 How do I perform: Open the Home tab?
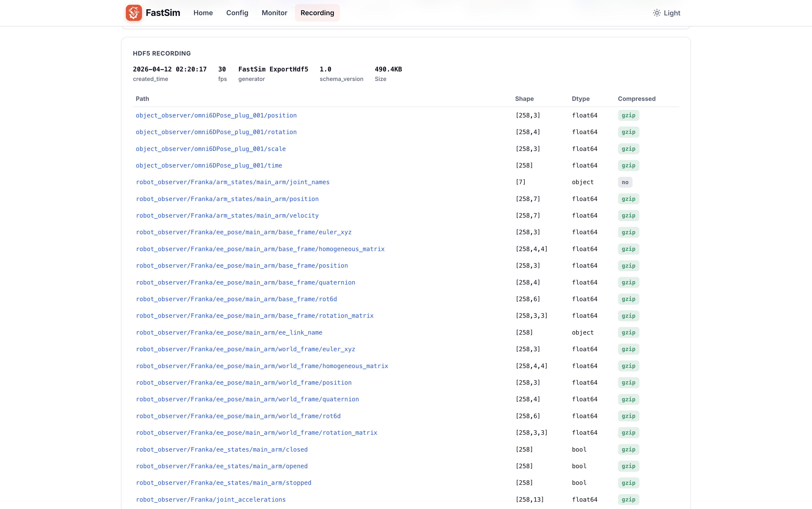click(203, 13)
